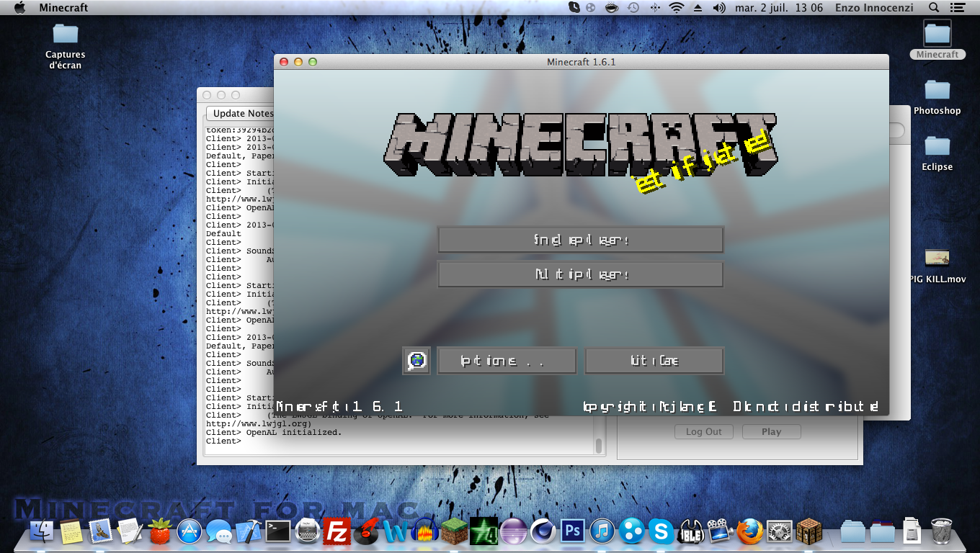Open Photoshop from the dock

(572, 531)
